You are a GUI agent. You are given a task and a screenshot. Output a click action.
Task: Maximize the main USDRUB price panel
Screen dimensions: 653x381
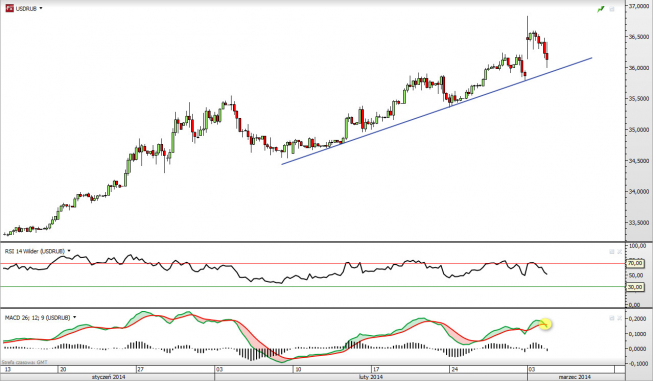[612, 9]
